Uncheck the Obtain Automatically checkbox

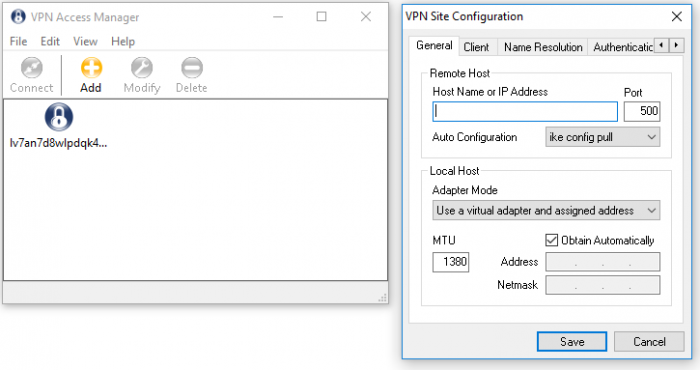click(x=551, y=240)
